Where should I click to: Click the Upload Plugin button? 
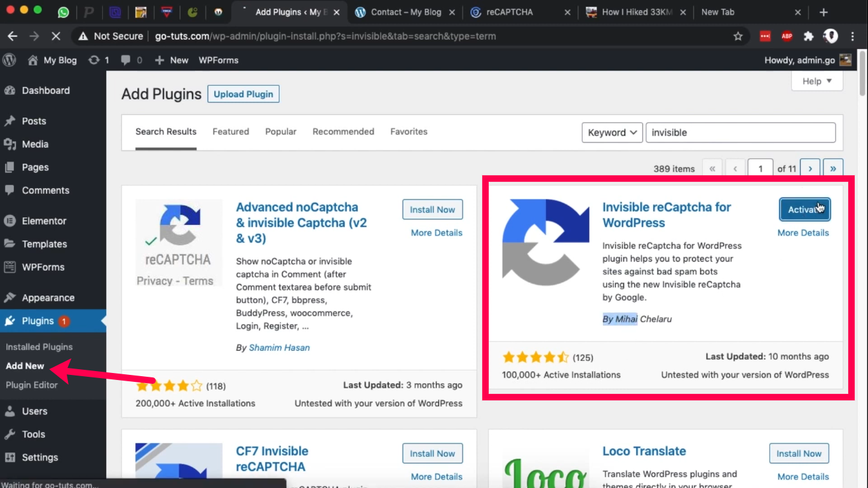click(x=243, y=94)
